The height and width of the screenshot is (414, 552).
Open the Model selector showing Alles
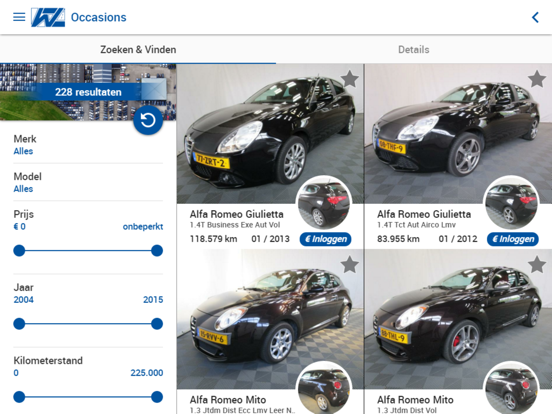(x=88, y=182)
